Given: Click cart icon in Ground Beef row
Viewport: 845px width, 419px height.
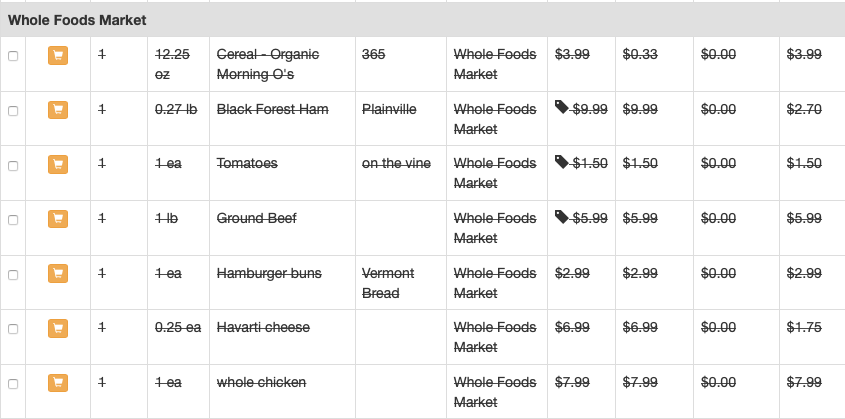Looking at the screenshot, I should tap(58, 219).
